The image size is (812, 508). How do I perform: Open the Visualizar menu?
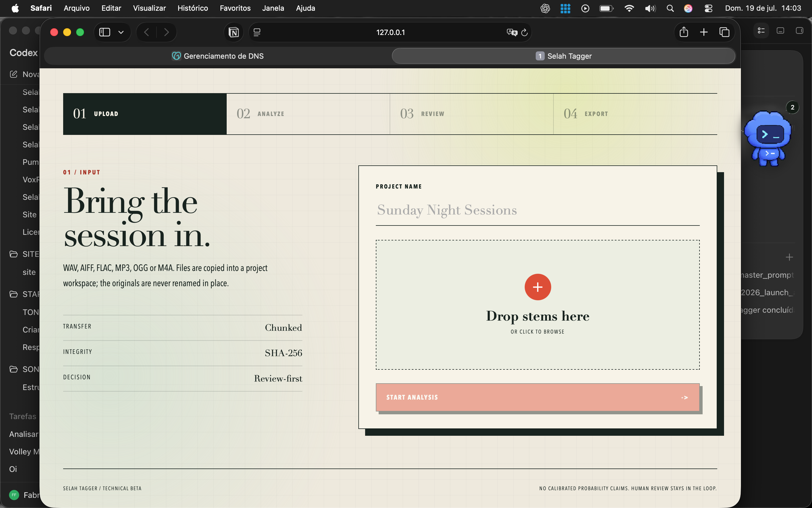click(x=149, y=8)
